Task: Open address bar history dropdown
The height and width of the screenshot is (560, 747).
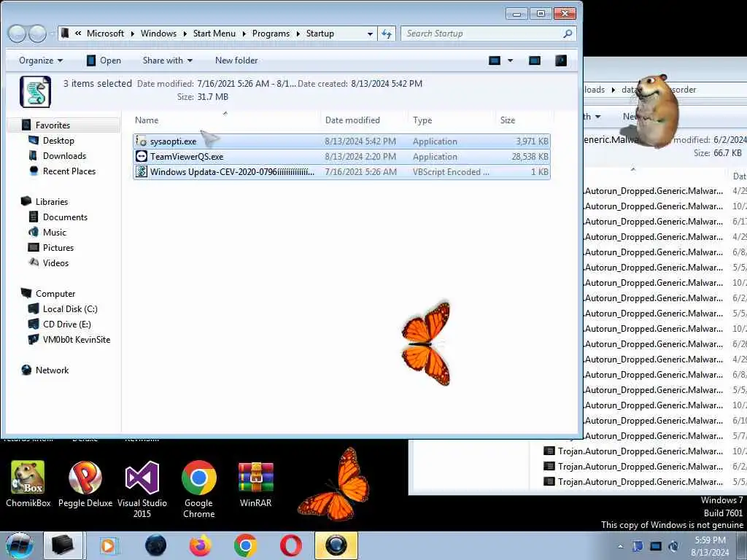Action: point(370,34)
